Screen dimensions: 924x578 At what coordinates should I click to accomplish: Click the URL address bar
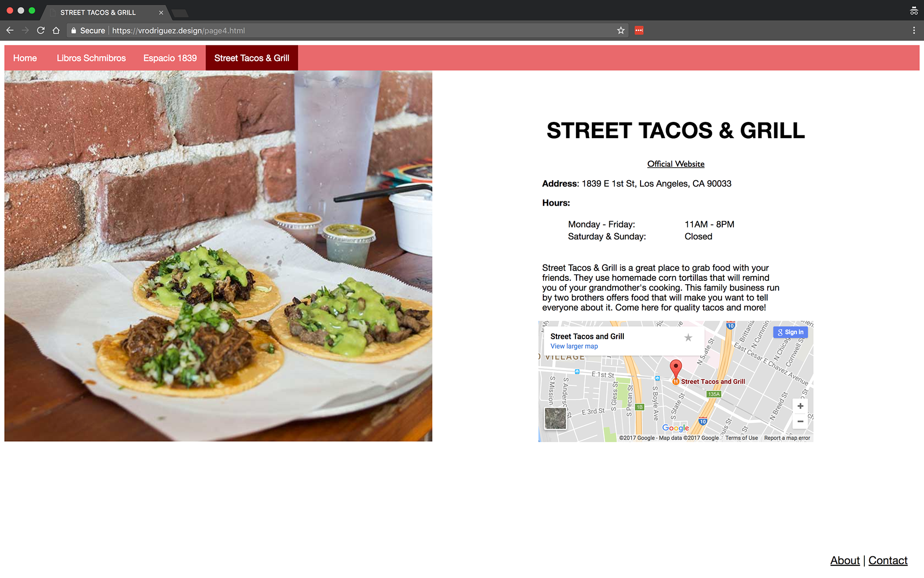tap(337, 30)
